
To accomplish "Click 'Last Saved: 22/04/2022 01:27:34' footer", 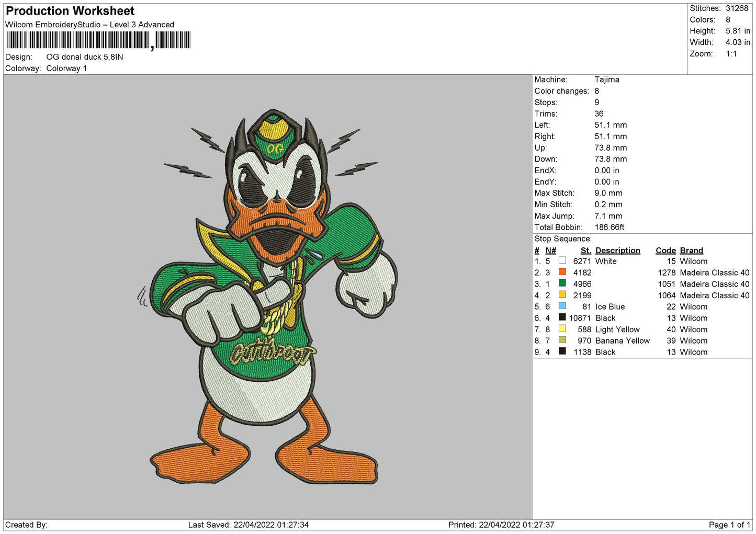I will 249,525.
